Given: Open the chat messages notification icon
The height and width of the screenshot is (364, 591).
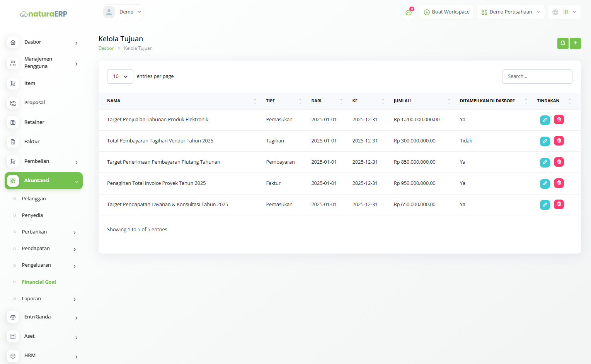Looking at the screenshot, I should 409,12.
